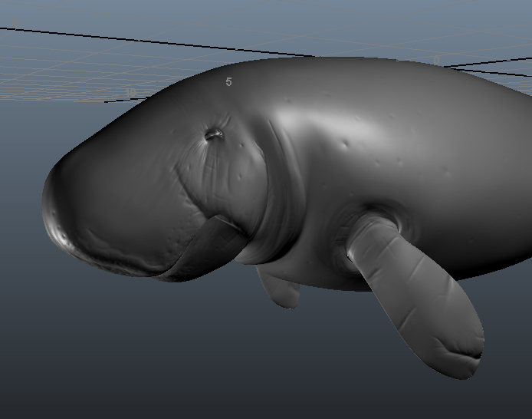Viewport: 532px width, 419px height.
Task: Click the small far flipper under the body
Action: [279, 287]
